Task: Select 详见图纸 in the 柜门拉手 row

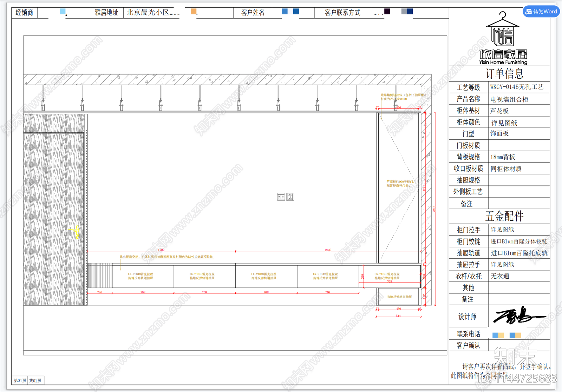Action: [x=502, y=230]
